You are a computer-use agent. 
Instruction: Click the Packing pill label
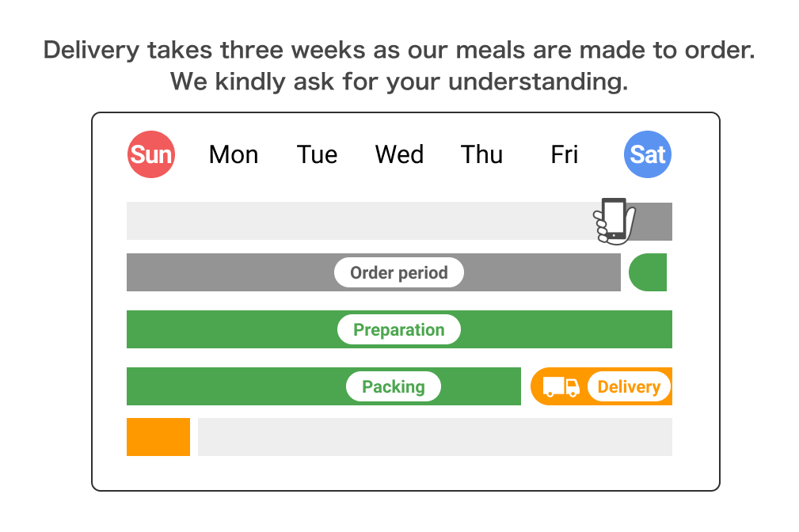(394, 387)
